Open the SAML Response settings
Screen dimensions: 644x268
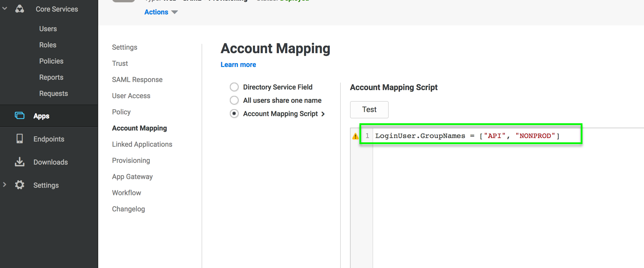[x=137, y=79]
